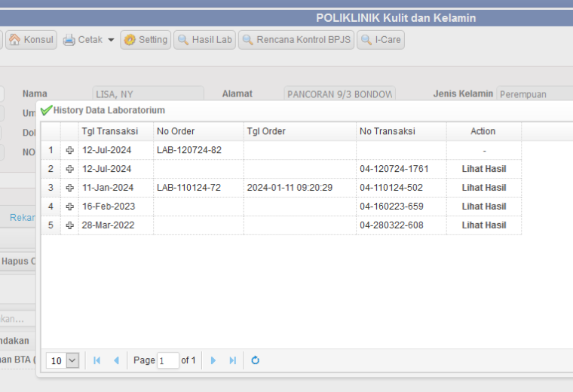
Task: Refresh the laboratory history grid
Action: click(256, 360)
